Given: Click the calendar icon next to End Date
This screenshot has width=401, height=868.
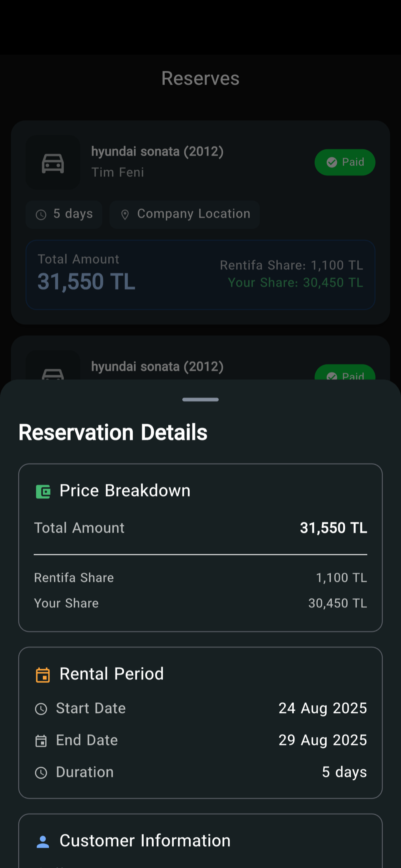Looking at the screenshot, I should [x=41, y=741].
